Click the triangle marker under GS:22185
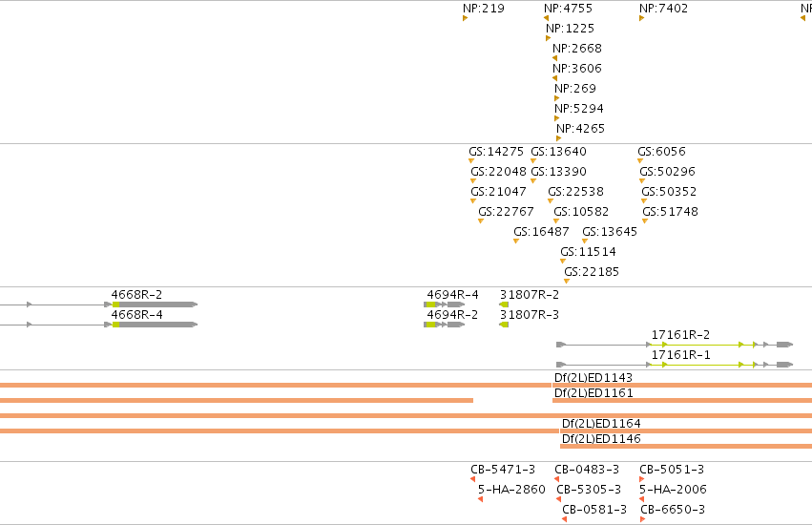Viewport: 812px width, 525px height. [567, 281]
